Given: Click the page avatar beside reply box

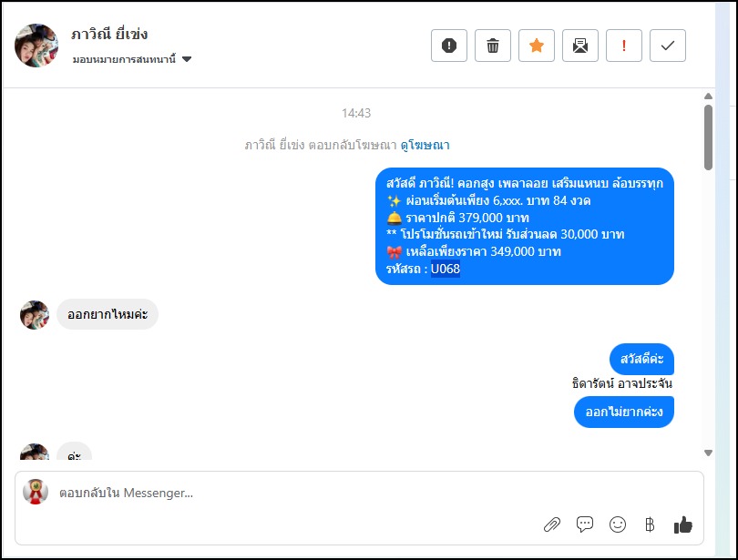Looking at the screenshot, I should point(36,492).
